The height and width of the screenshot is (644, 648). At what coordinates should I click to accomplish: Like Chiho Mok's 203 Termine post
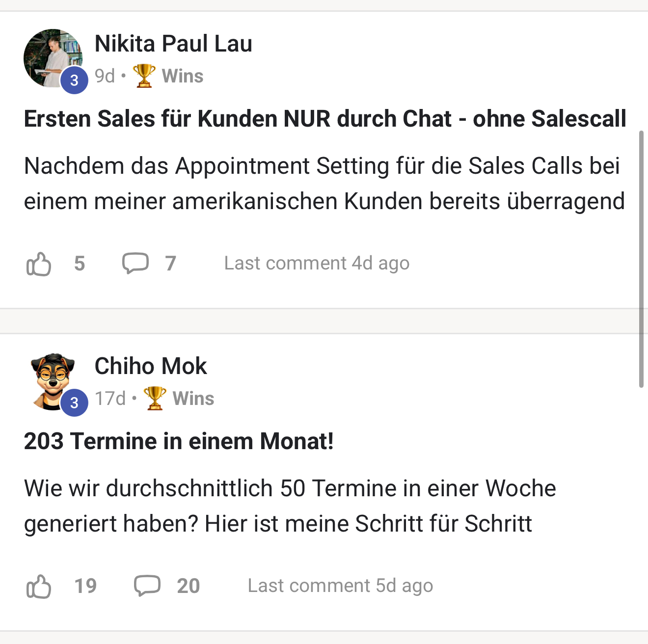click(39, 586)
